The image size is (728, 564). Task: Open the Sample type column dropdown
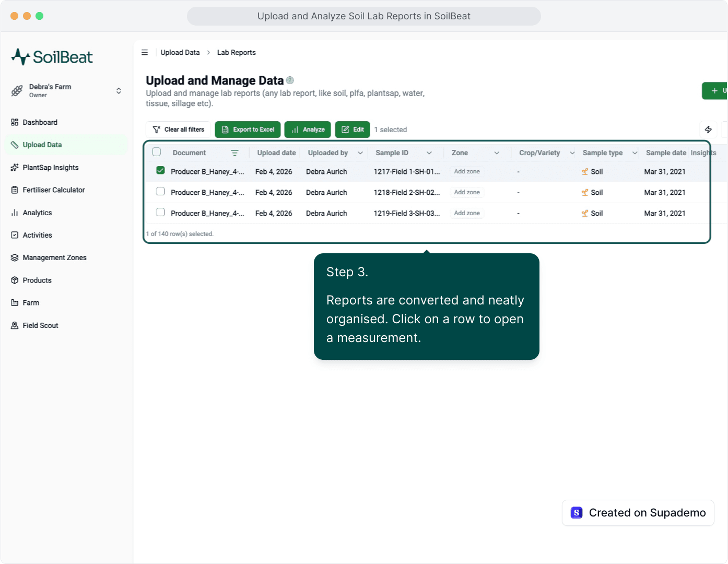[635, 153]
